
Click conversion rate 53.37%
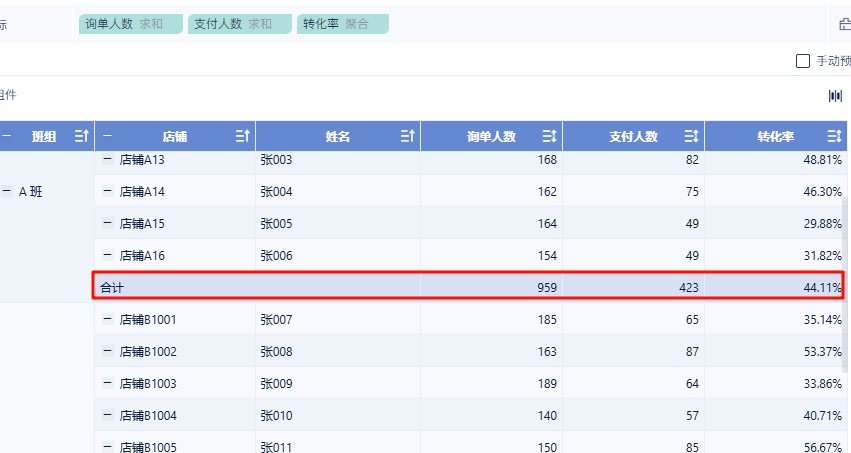pyautogui.click(x=823, y=352)
